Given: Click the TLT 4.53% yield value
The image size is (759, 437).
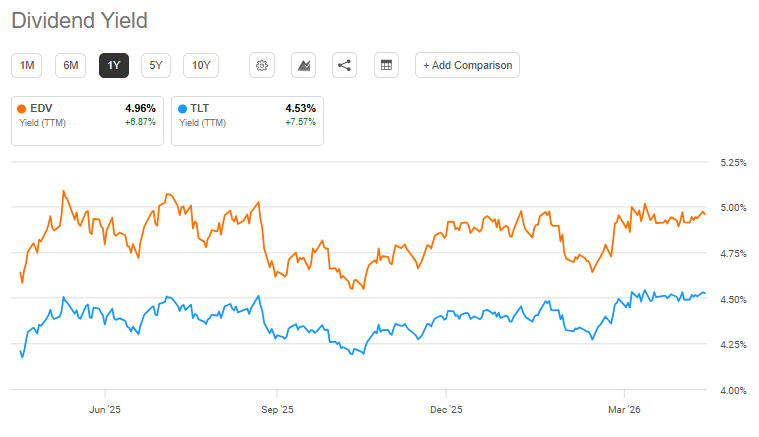Looking at the screenshot, I should point(300,108).
